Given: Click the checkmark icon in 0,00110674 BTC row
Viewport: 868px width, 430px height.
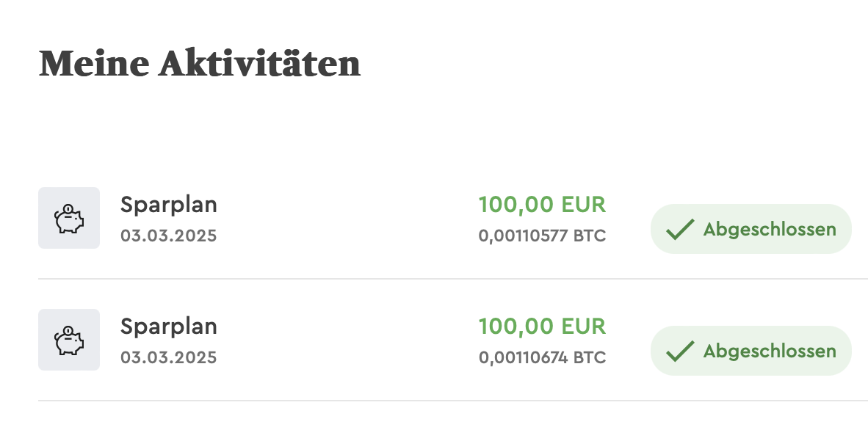Looking at the screenshot, I should 680,351.
